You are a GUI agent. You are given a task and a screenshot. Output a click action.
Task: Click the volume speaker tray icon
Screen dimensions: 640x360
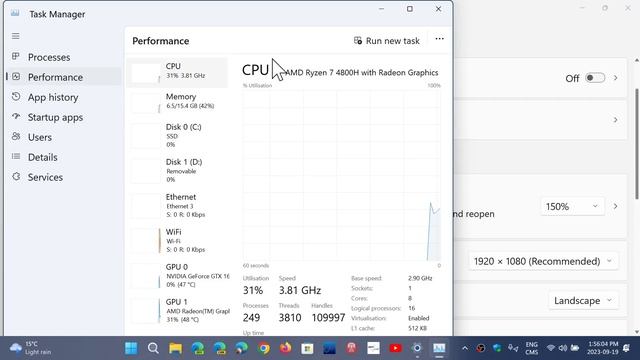coord(563,348)
